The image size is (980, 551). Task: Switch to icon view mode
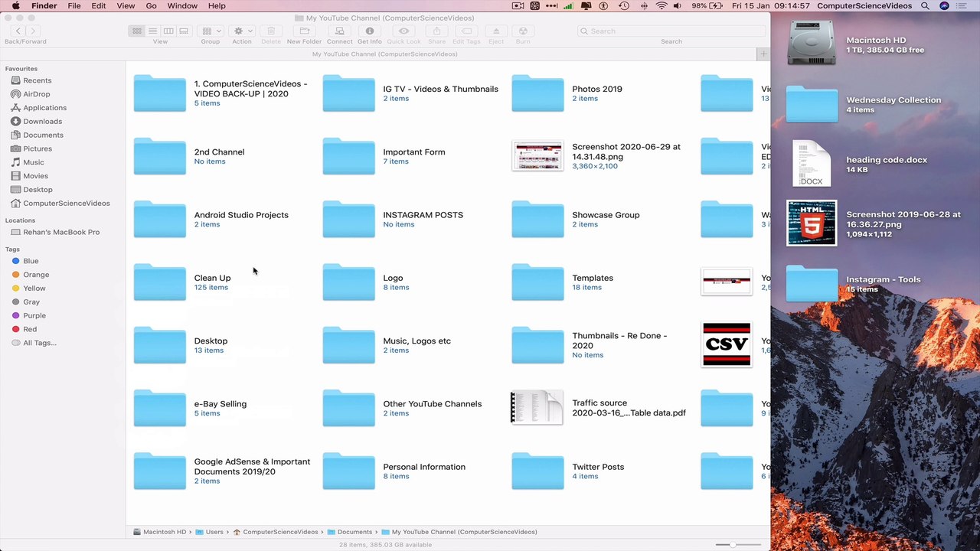137,31
